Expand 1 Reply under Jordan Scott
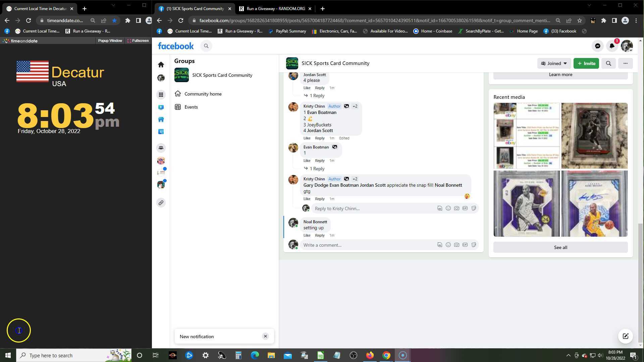 coord(317,96)
